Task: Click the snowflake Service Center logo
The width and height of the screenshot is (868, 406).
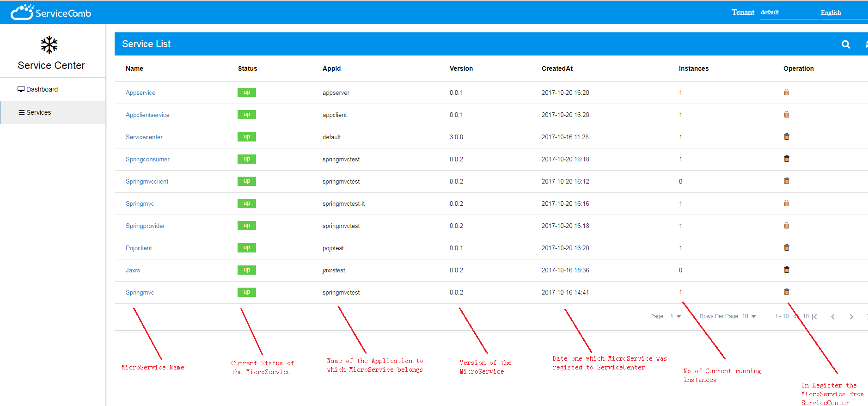Action: point(49,45)
